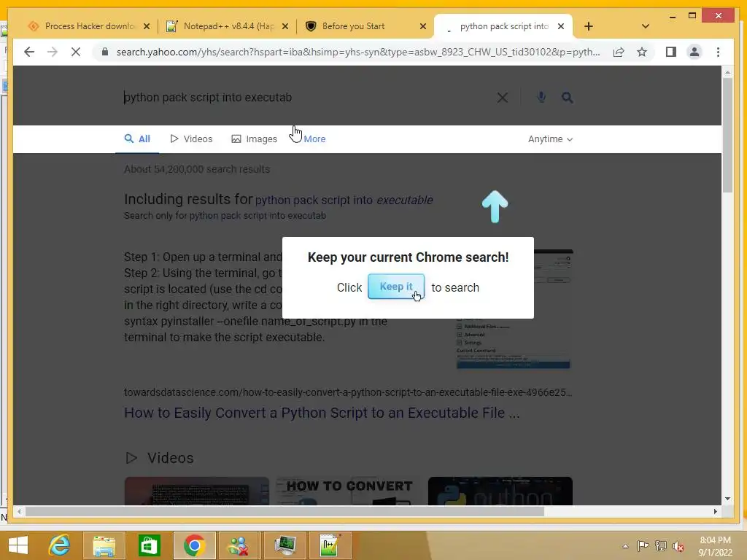Click the vertical scrollbar up arrow
This screenshot has height=560, width=747.
point(727,72)
